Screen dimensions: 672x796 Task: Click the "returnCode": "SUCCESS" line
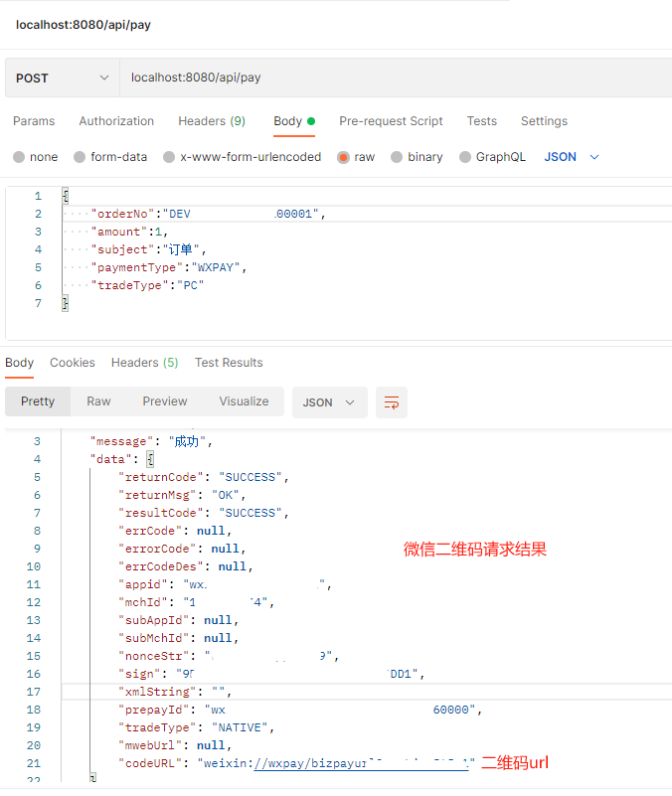coord(203,477)
